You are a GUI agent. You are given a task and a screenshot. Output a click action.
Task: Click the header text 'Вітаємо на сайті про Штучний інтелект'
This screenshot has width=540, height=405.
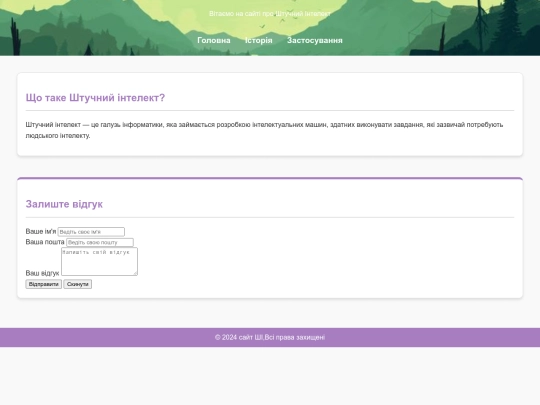[x=270, y=14]
